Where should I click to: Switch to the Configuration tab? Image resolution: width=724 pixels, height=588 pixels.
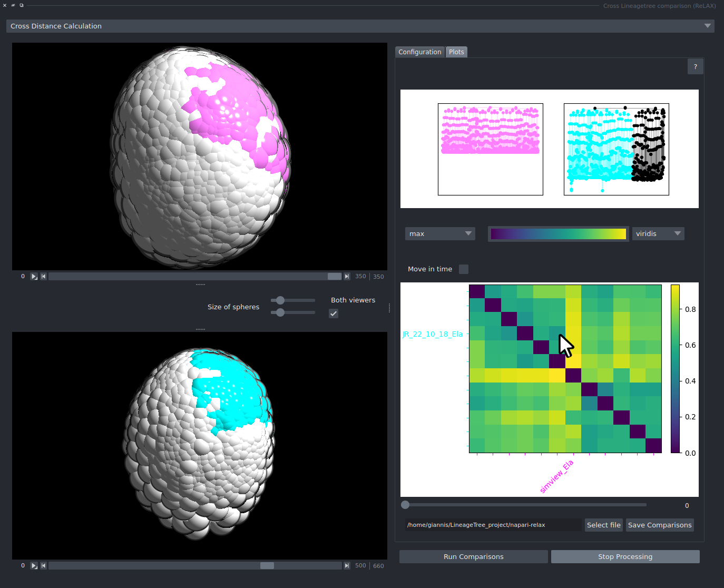tap(419, 52)
